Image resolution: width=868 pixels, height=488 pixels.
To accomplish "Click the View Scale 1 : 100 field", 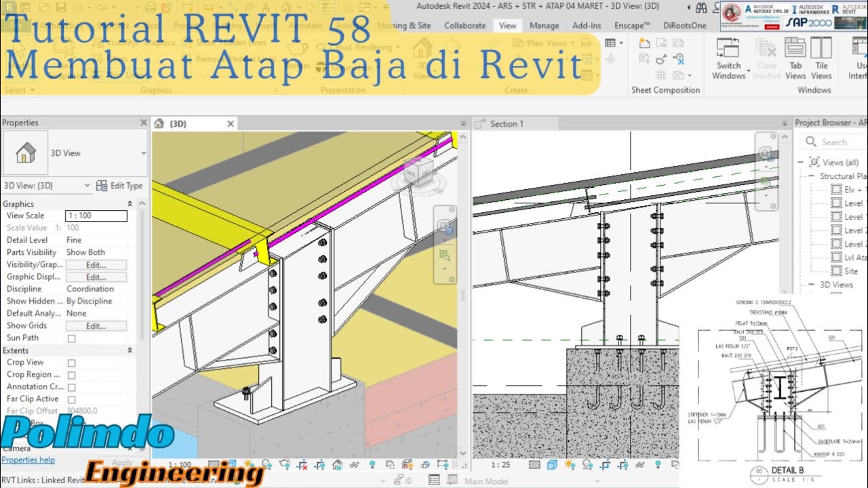I will tap(96, 216).
